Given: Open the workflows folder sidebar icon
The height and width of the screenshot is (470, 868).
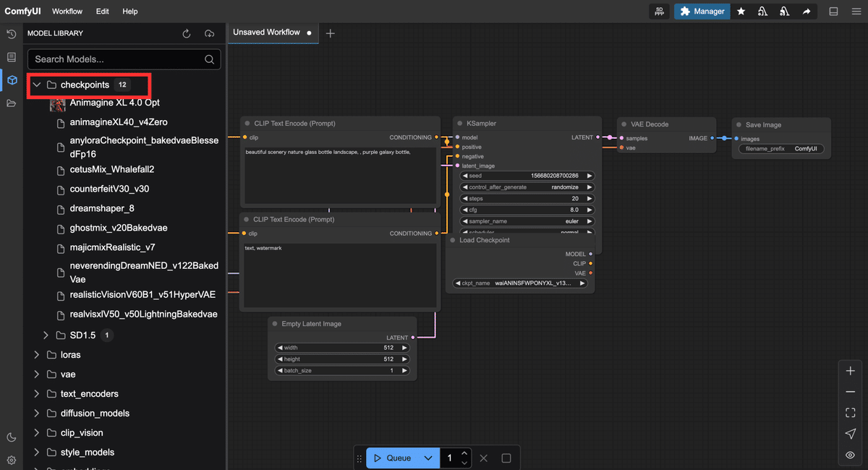Looking at the screenshot, I should click(x=12, y=103).
